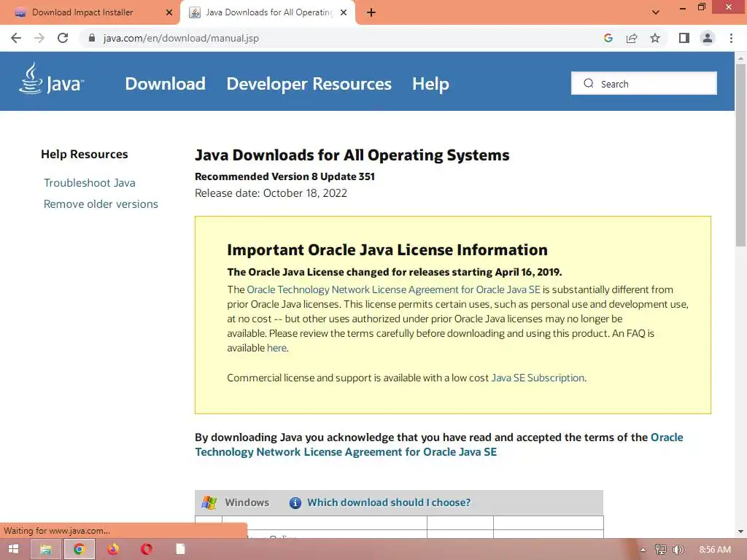This screenshot has height=560, width=747.
Task: Open the FAQ 'here' link
Action: click(276, 348)
